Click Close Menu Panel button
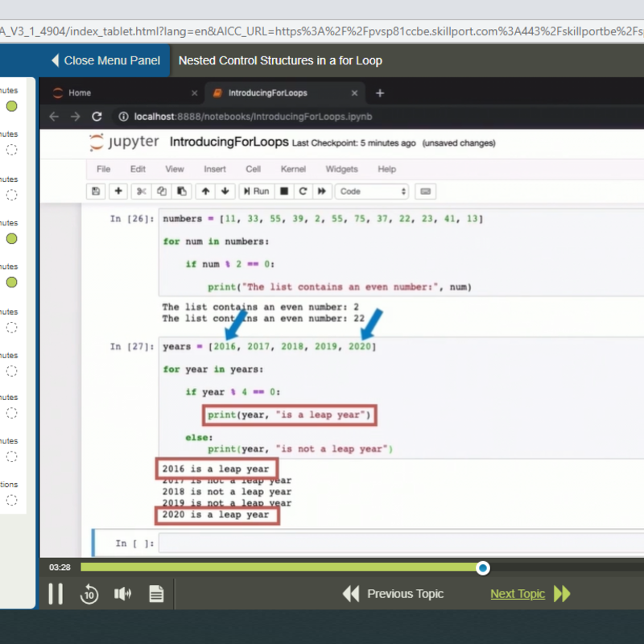 (105, 60)
